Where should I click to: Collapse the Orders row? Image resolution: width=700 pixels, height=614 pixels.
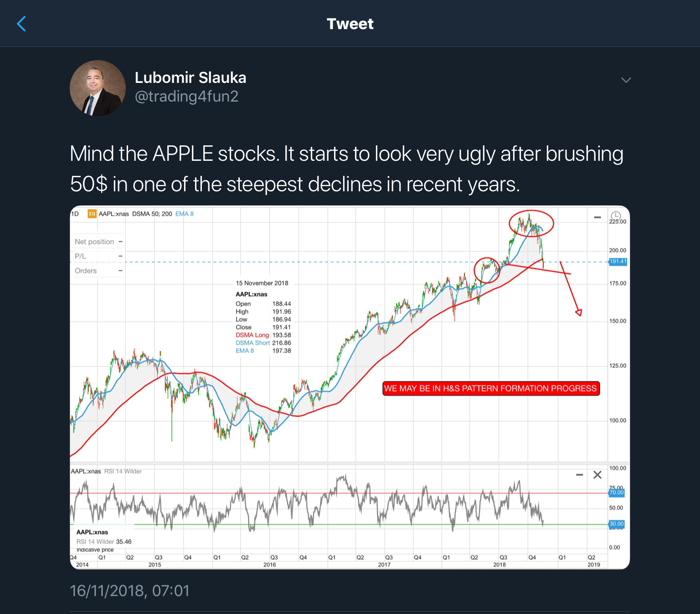tap(120, 271)
